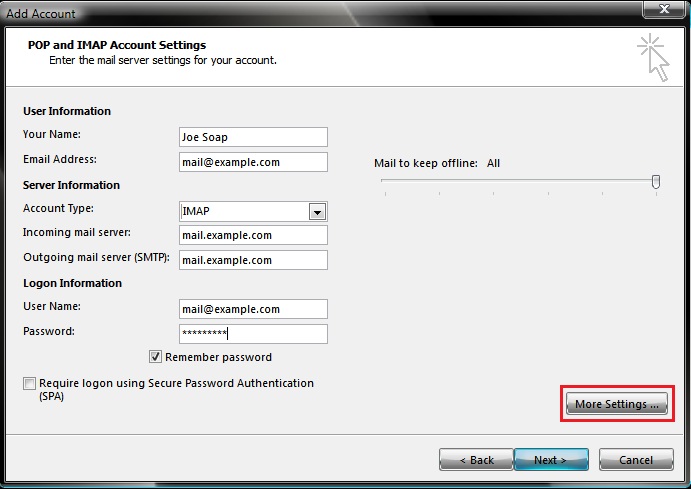Click the 'User Information' section heading
This screenshot has height=489, width=691.
[x=67, y=111]
